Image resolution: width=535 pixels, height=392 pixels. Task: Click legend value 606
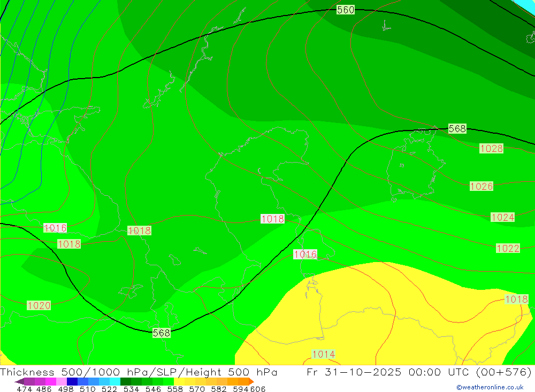pos(257,389)
